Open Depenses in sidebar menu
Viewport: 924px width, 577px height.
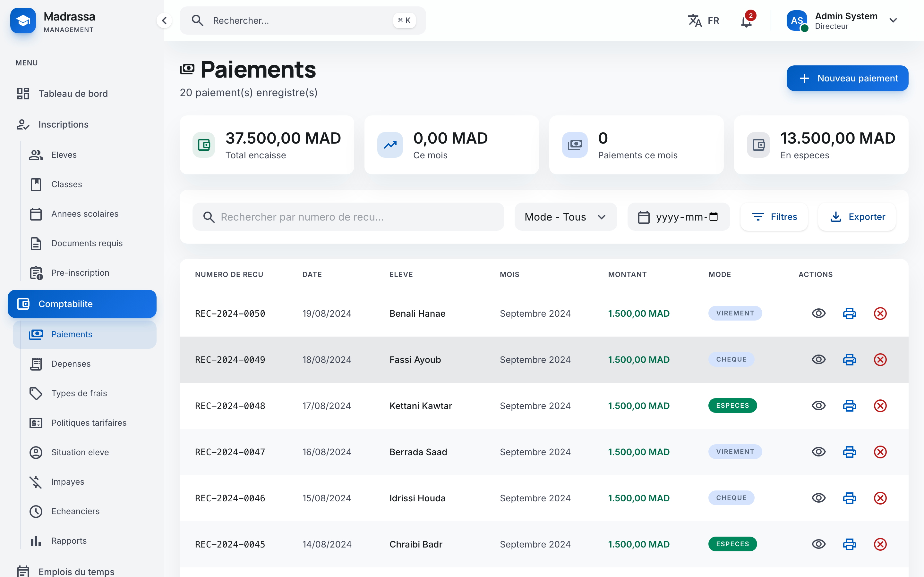coord(71,364)
